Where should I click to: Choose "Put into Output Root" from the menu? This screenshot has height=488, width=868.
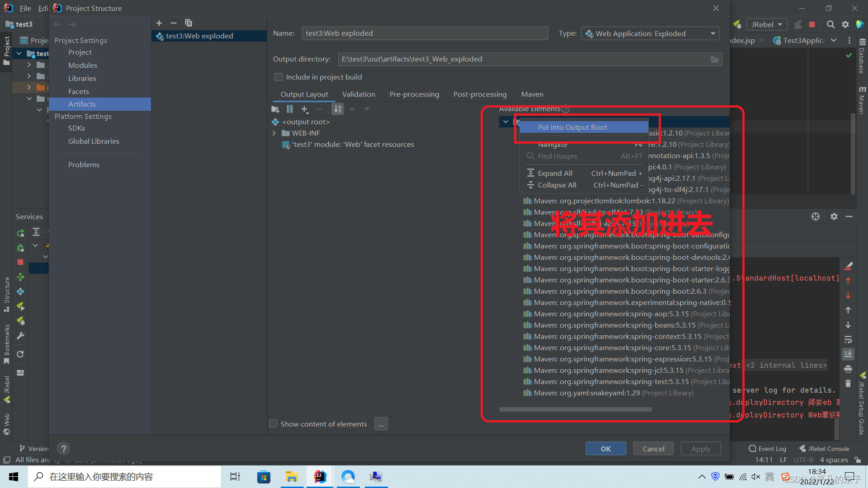point(572,127)
